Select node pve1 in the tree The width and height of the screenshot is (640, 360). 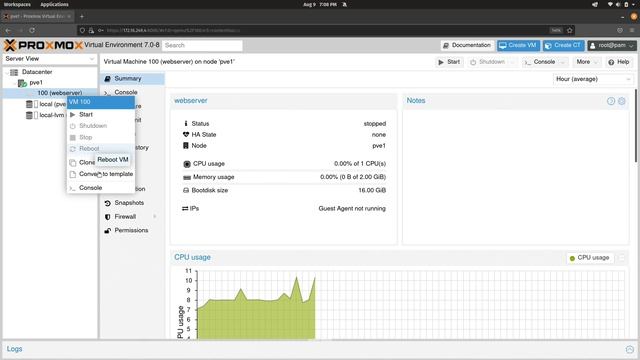36,83
